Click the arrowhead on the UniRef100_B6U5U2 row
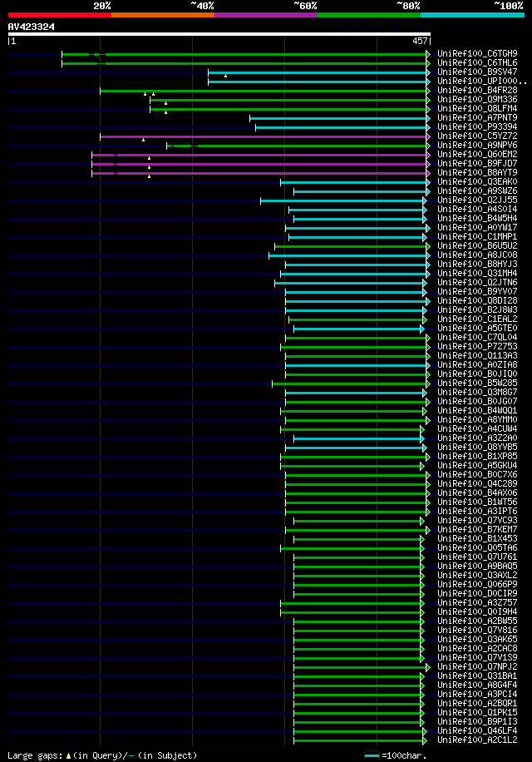The image size is (532, 762). (428, 246)
